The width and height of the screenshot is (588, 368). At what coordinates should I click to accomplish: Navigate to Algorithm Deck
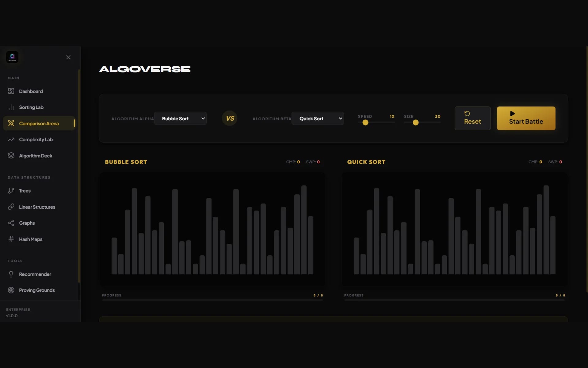tap(39, 156)
